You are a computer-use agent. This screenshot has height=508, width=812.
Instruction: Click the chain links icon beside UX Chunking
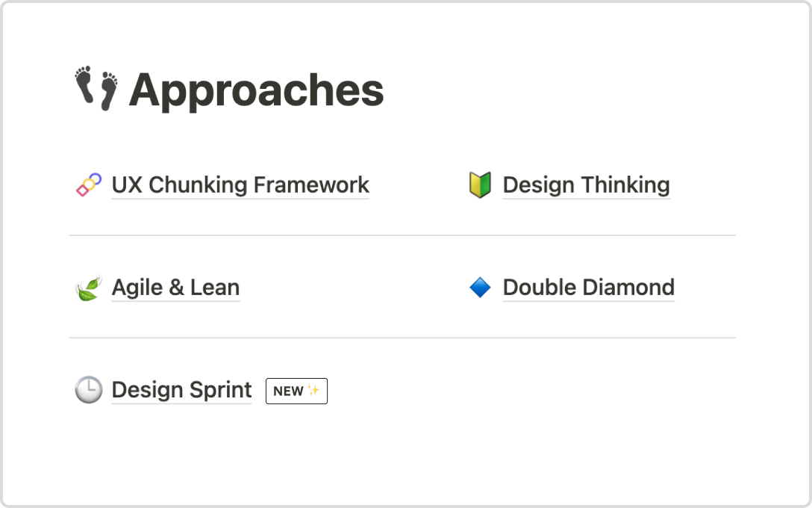click(x=88, y=185)
